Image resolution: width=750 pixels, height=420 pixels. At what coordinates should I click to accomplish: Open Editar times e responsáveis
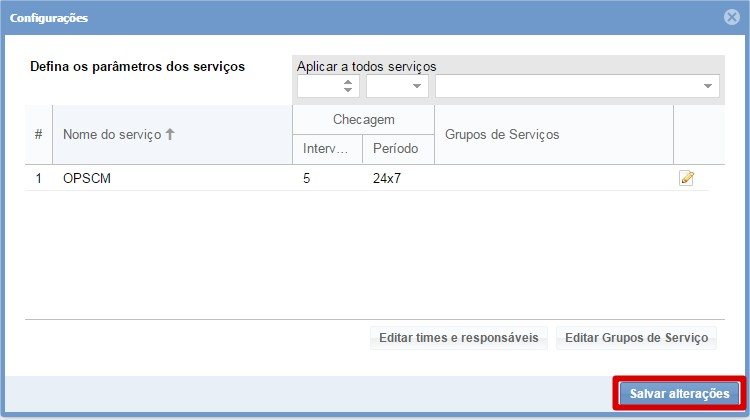coord(458,338)
